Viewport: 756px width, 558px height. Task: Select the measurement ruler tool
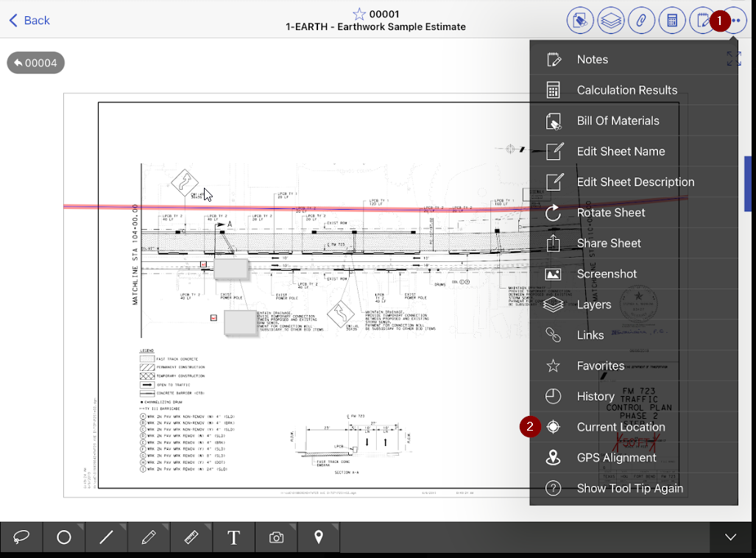191,537
